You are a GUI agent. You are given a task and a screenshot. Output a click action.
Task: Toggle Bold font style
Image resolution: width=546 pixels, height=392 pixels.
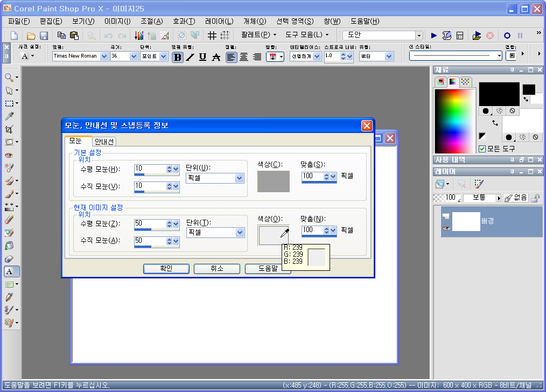(178, 57)
